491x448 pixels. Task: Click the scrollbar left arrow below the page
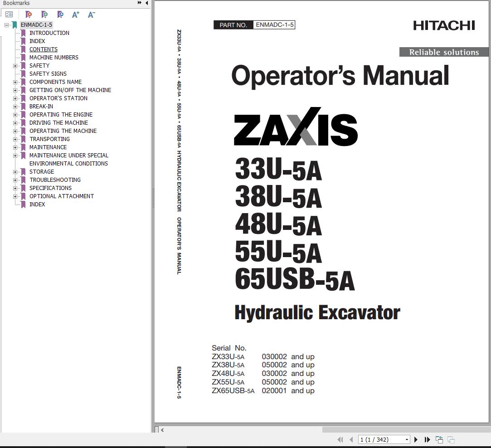click(x=162, y=430)
